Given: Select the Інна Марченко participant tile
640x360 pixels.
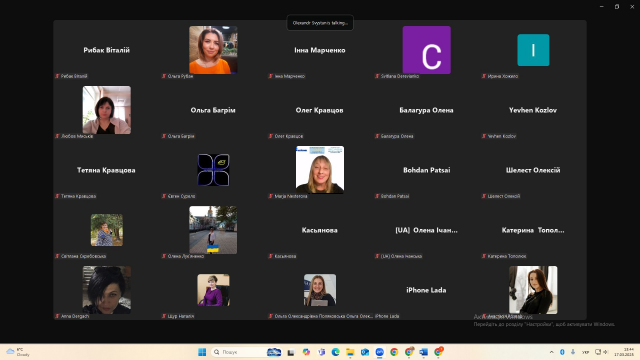Looking at the screenshot, I should pos(320,50).
